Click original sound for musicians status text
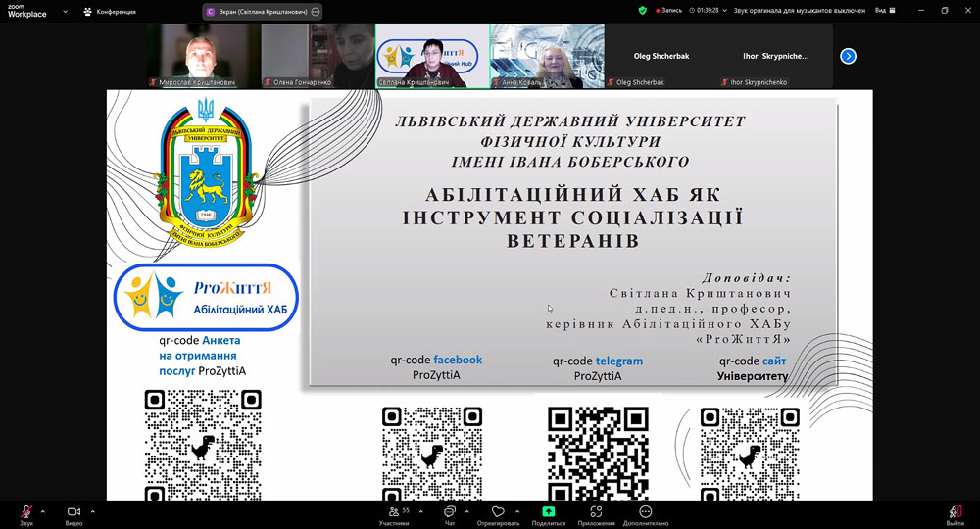This screenshot has height=529, width=980. (x=800, y=11)
